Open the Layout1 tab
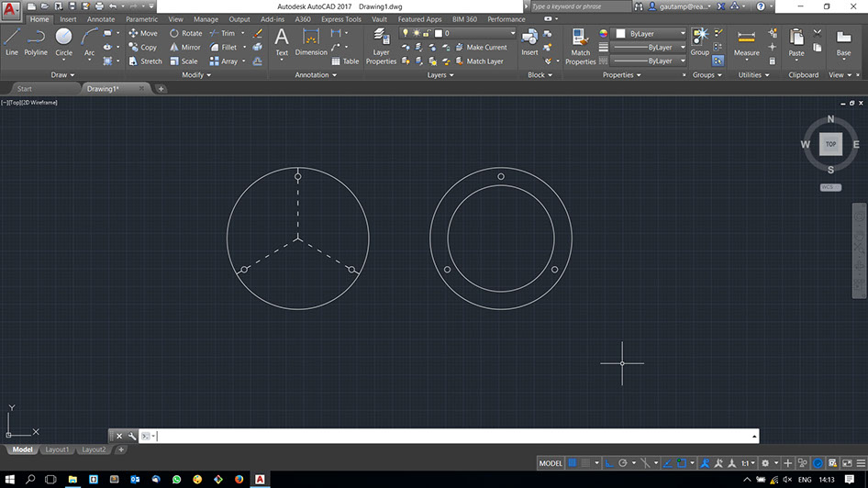 click(58, 449)
